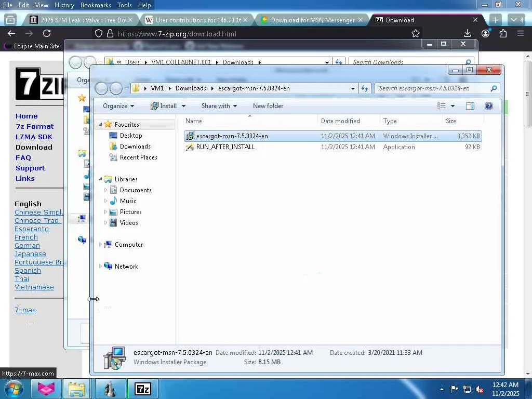Click the chess knight taskbar icon

[110, 389]
